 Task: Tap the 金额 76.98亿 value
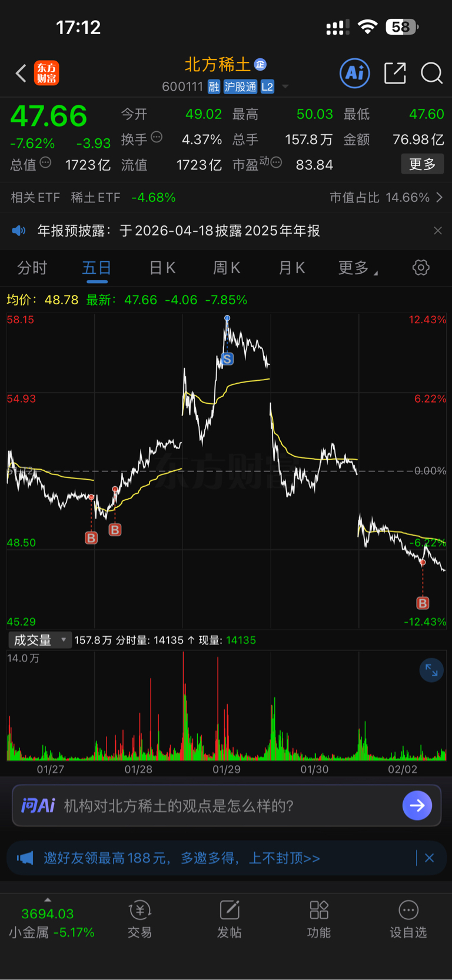click(418, 139)
